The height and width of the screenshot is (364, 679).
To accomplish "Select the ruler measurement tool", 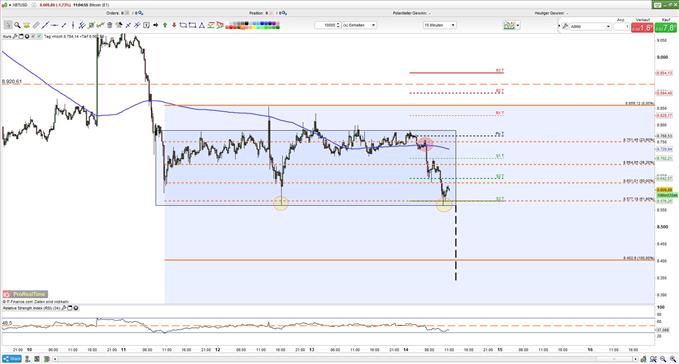I will tap(36, 25).
